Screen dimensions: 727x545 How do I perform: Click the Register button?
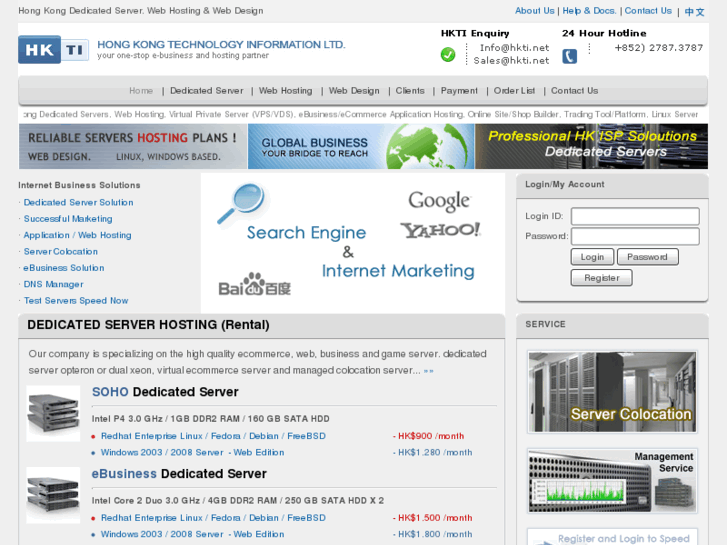[601, 278]
